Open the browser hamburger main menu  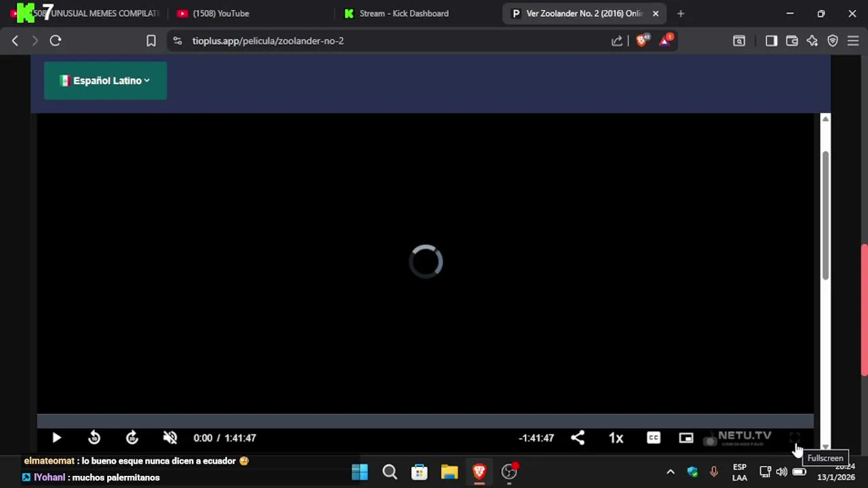(853, 41)
